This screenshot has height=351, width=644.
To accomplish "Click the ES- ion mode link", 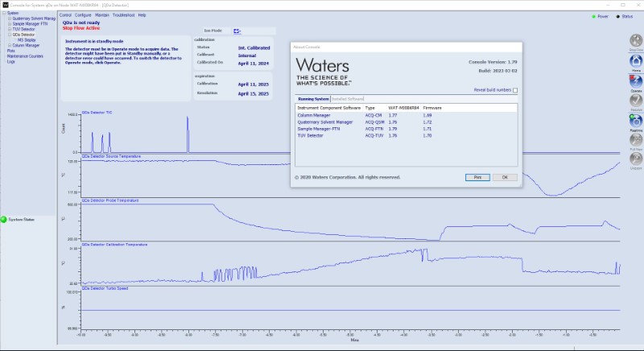I will click(237, 31).
